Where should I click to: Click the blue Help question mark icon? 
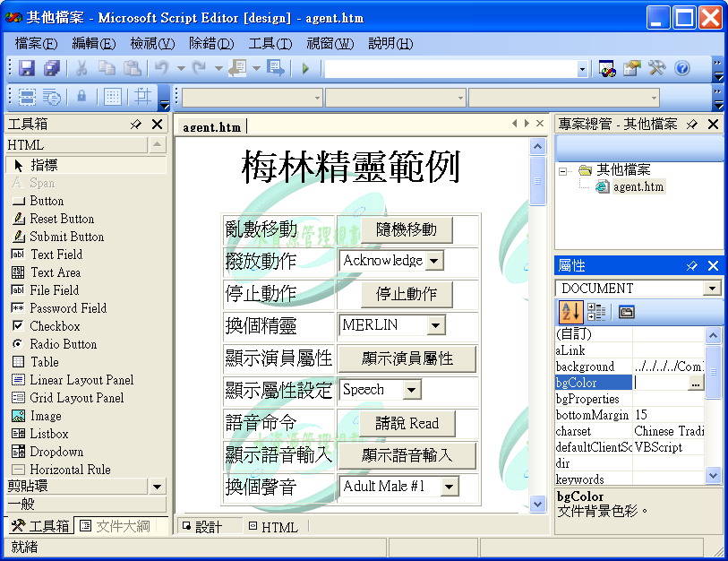[x=682, y=69]
